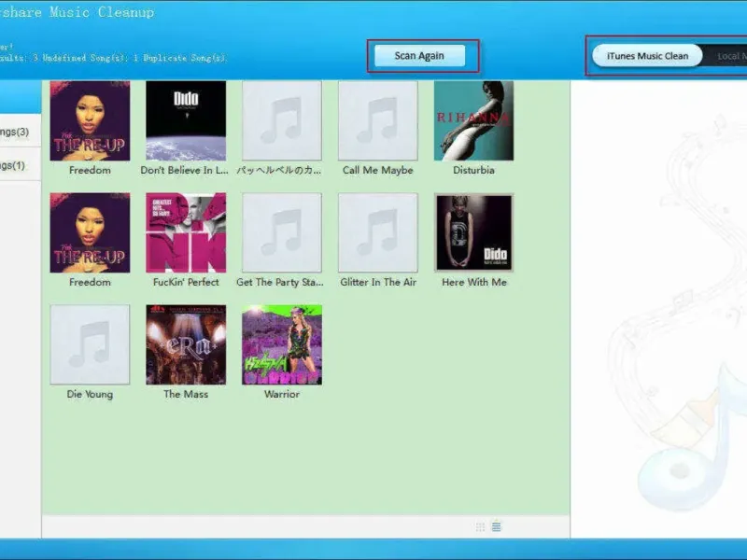Select Call Me Maybe placeholder artwork
747x560 pixels.
(x=378, y=120)
